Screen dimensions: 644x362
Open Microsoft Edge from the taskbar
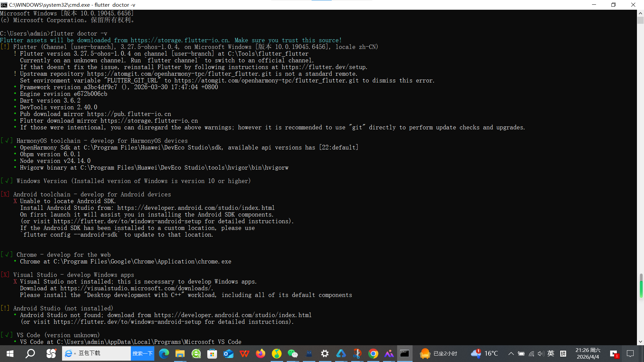tap(164, 353)
